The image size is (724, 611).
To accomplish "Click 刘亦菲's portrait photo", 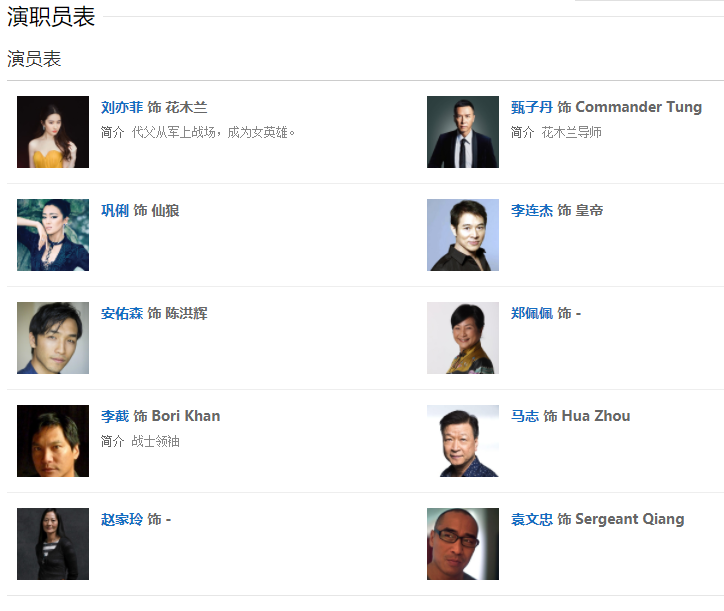I will coord(53,132).
